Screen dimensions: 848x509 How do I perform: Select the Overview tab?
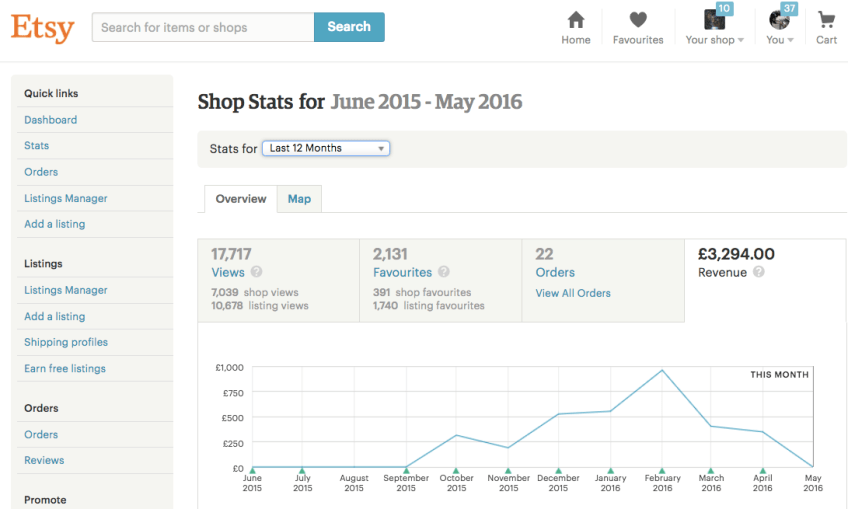coord(241,199)
